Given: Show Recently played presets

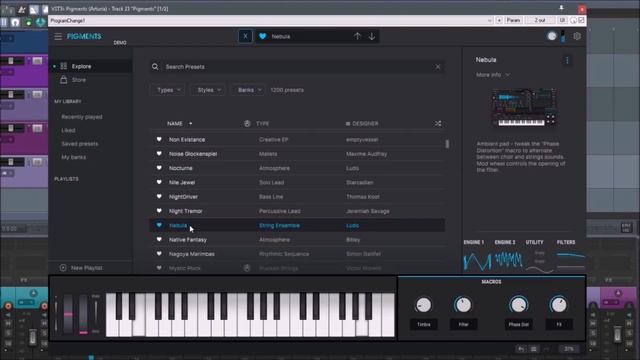Looking at the screenshot, I should coord(82,117).
